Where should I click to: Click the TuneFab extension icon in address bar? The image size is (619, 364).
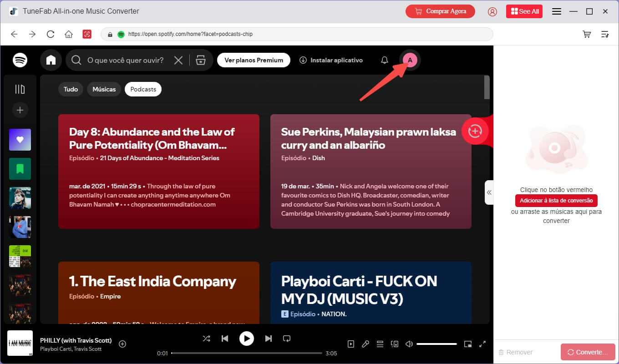click(87, 34)
